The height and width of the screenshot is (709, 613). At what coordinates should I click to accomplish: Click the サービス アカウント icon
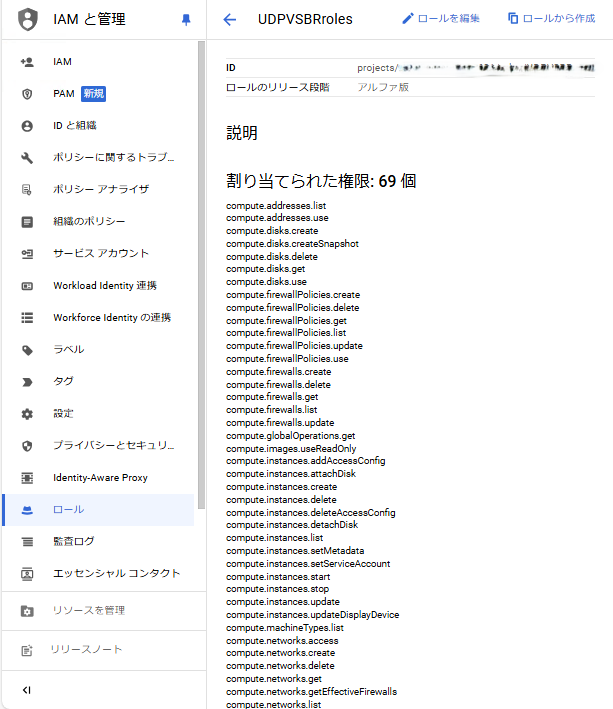[x=27, y=254]
